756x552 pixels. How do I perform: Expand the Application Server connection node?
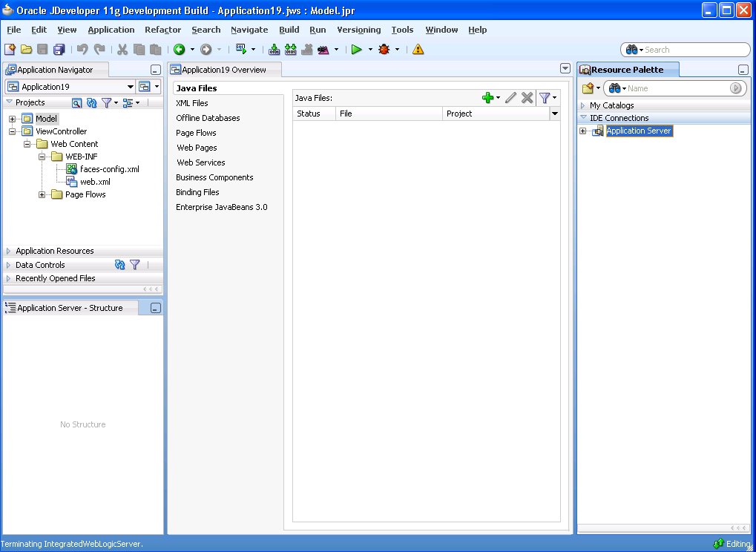582,131
